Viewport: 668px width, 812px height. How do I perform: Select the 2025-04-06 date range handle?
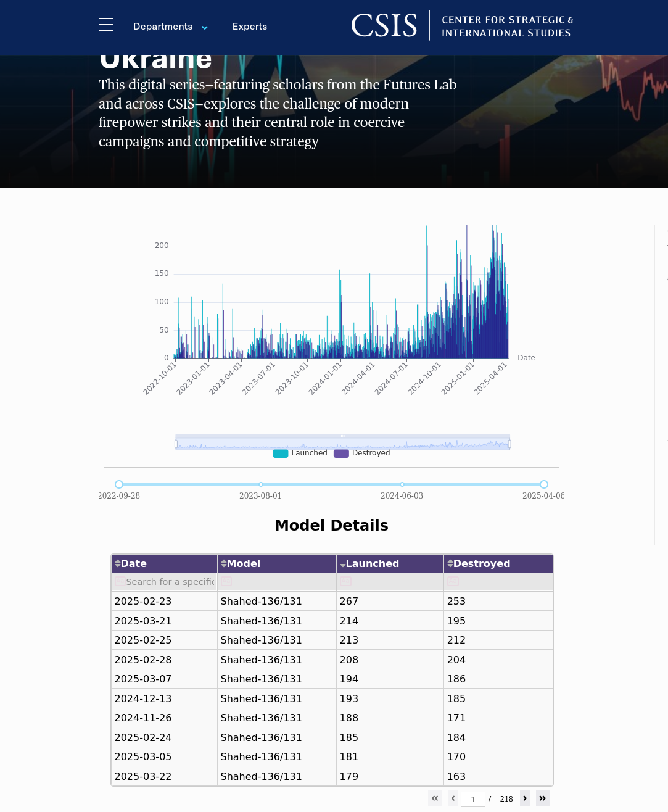(x=544, y=484)
